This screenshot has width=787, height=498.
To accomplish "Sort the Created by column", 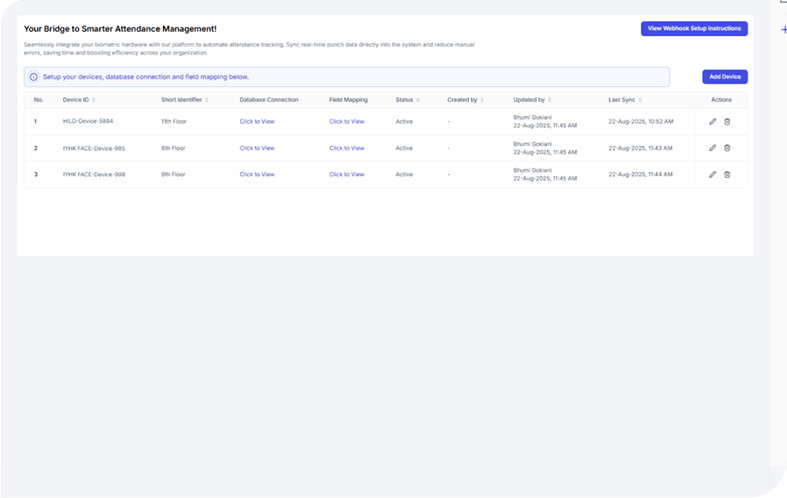I will 483,100.
